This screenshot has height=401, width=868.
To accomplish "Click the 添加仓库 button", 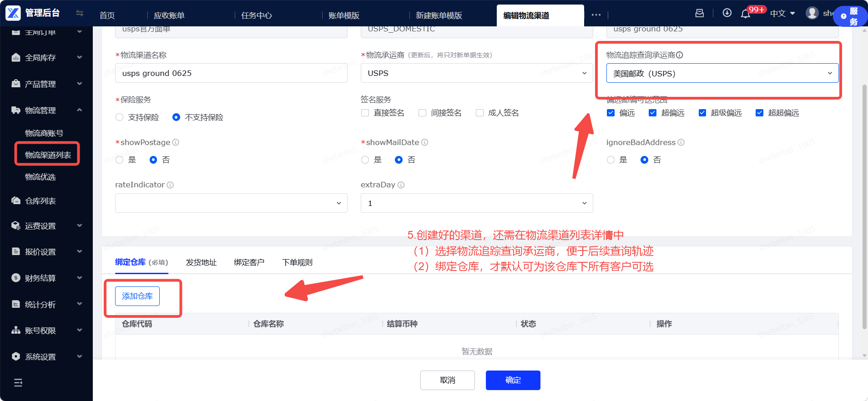I will [x=137, y=296].
